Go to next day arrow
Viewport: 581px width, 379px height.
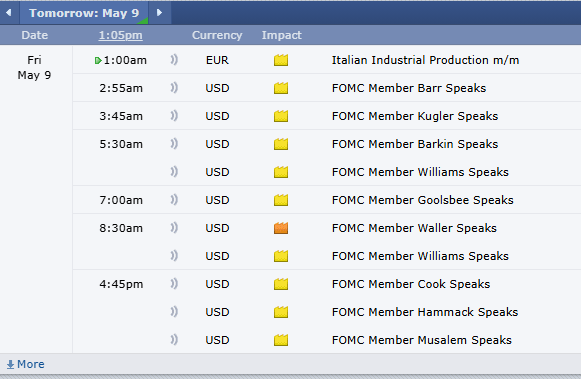click(x=159, y=13)
